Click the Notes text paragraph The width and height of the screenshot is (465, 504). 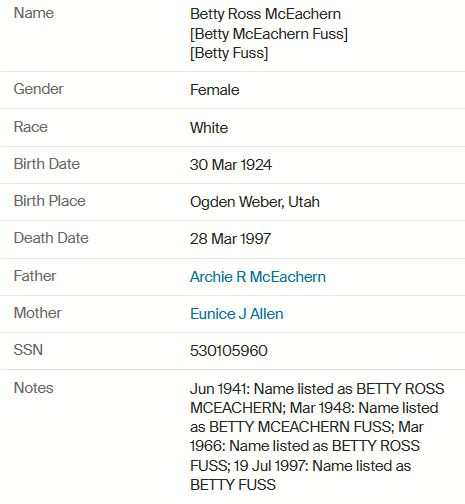point(317,437)
